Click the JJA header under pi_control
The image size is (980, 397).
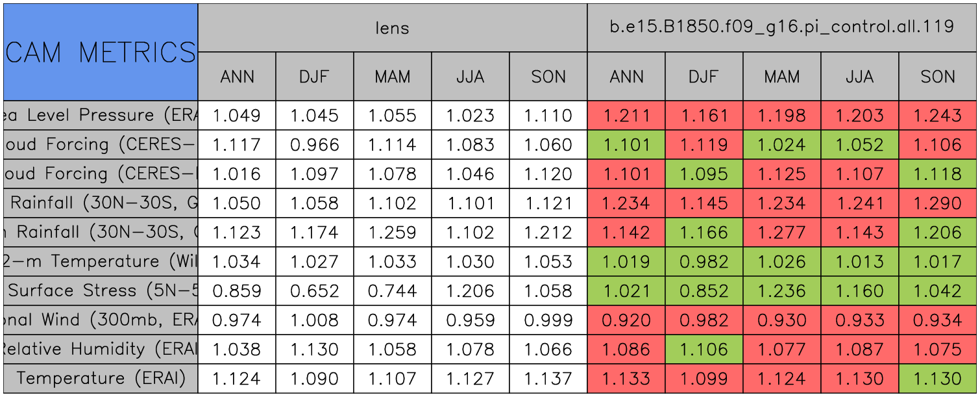click(x=859, y=77)
